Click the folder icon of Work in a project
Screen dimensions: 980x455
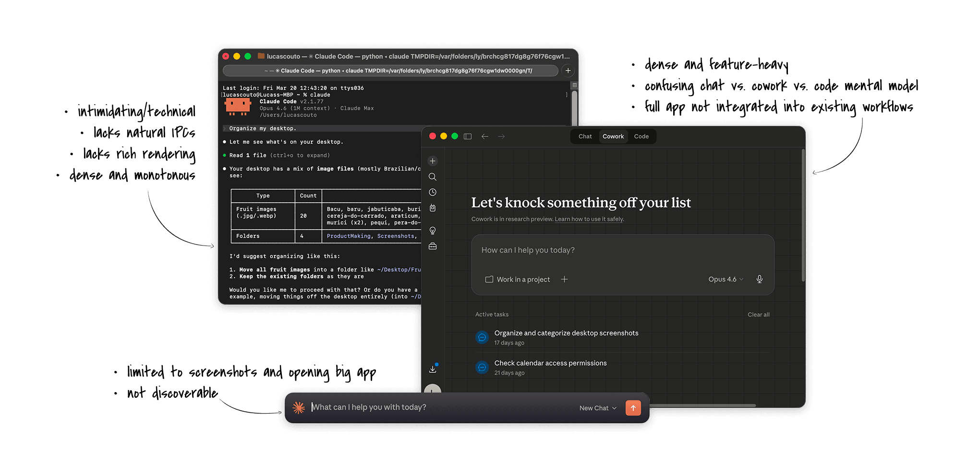click(x=489, y=279)
